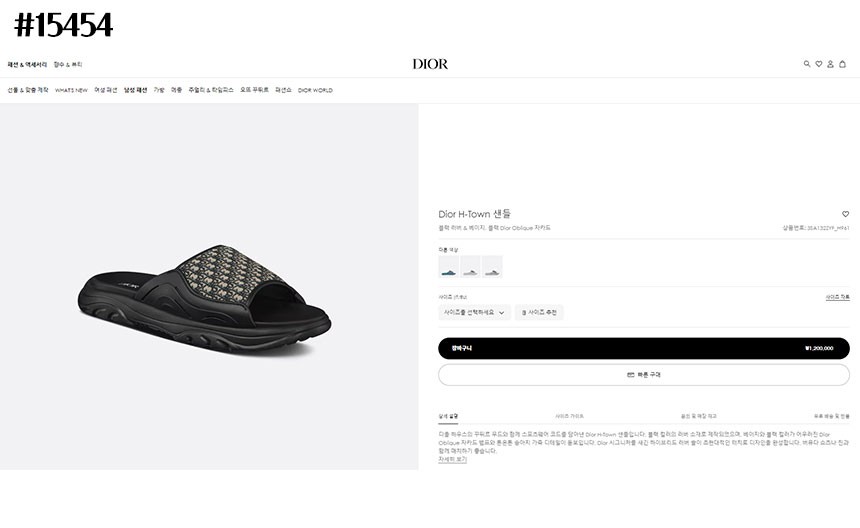Click the DIOR logo

point(430,64)
